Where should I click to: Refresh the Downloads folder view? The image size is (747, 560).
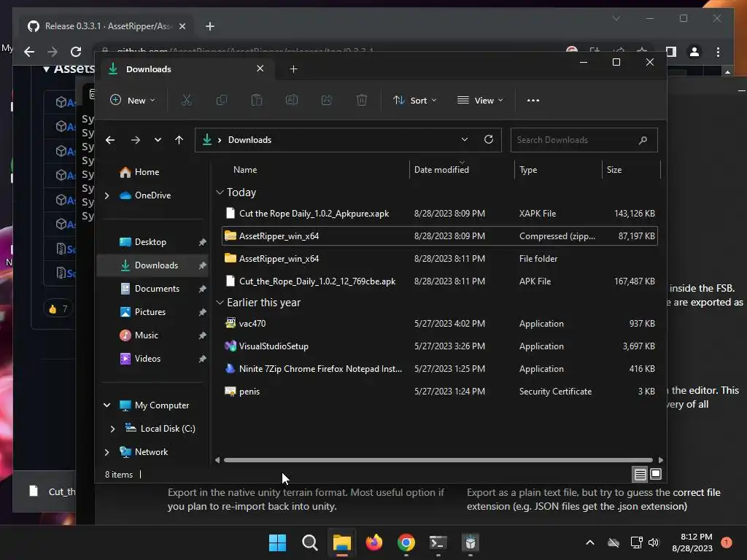pos(488,139)
